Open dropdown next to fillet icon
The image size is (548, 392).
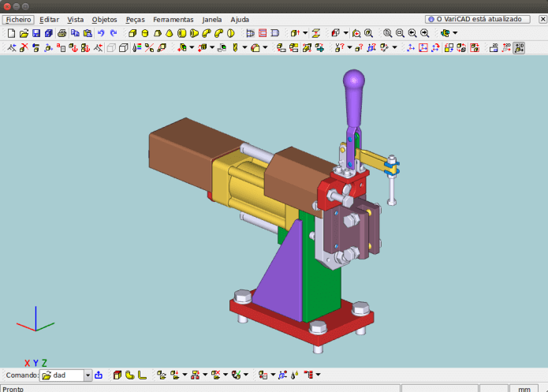tap(265, 47)
